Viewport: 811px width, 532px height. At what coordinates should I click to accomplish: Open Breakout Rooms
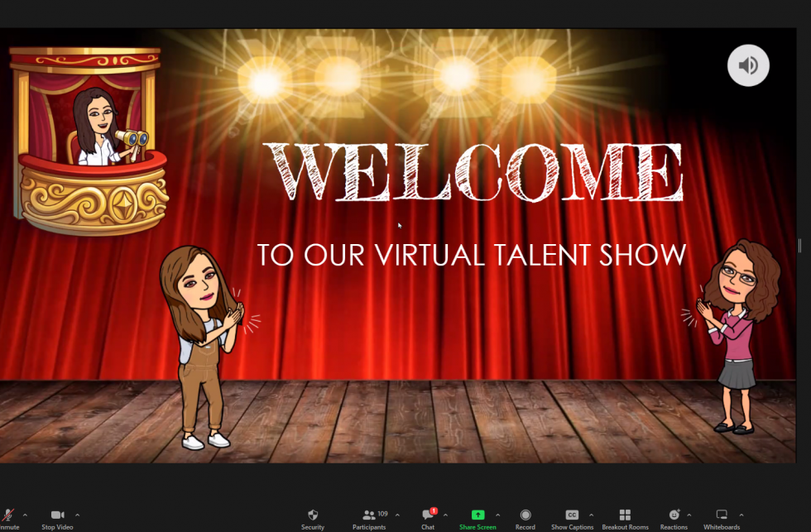coord(625,513)
